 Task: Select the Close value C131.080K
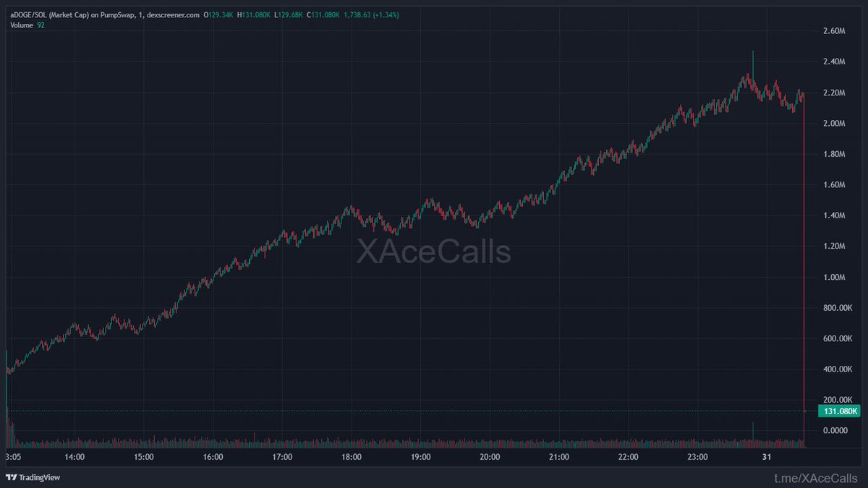[325, 14]
